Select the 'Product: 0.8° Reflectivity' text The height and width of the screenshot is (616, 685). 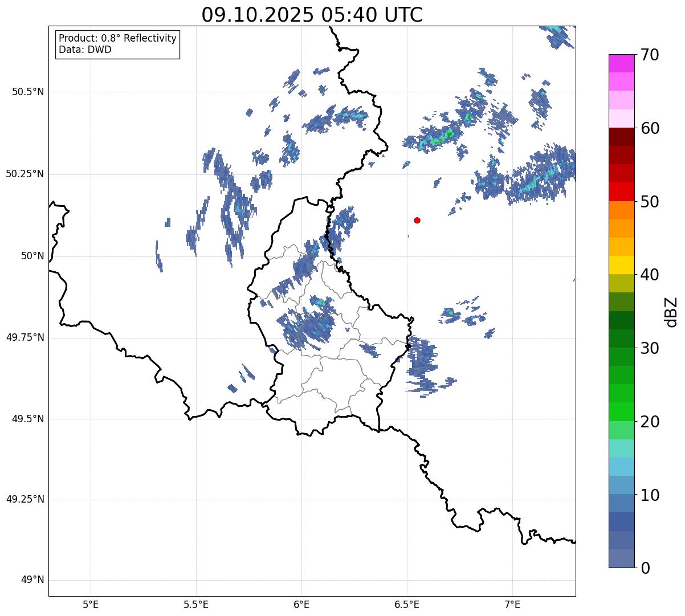(118, 38)
